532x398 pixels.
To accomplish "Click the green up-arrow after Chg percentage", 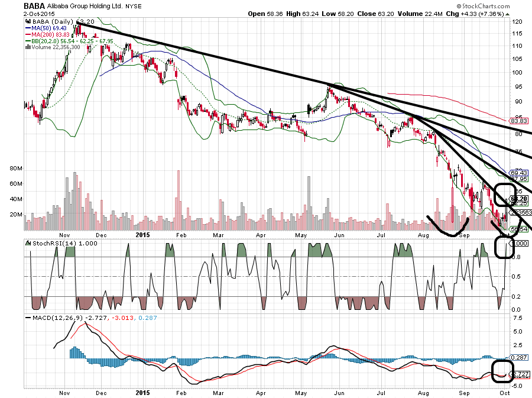I will click(507, 14).
